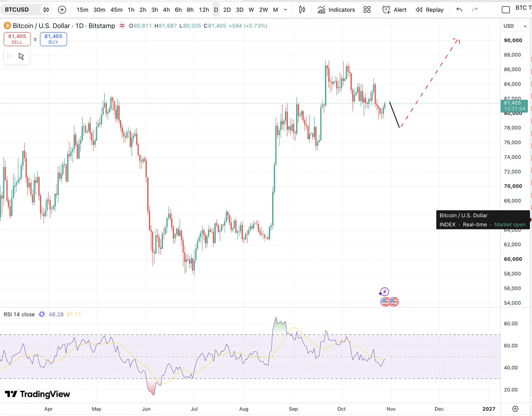This screenshot has height=416, width=532.
Task: Start Bar Replay mode
Action: click(x=429, y=10)
